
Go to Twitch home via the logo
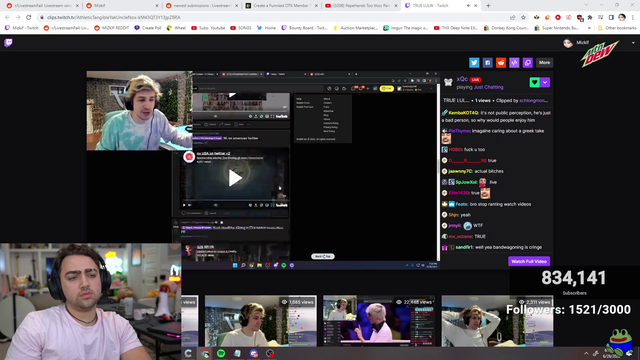point(8,43)
